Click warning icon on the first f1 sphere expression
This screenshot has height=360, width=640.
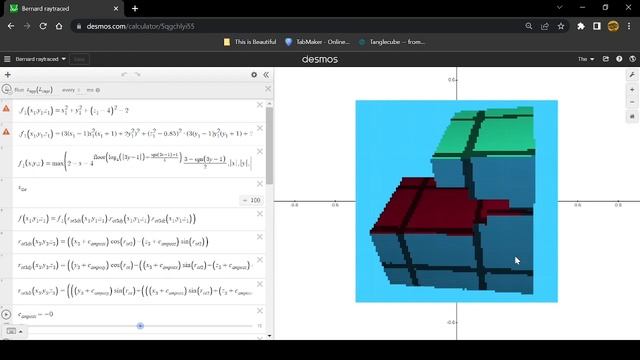click(6, 109)
